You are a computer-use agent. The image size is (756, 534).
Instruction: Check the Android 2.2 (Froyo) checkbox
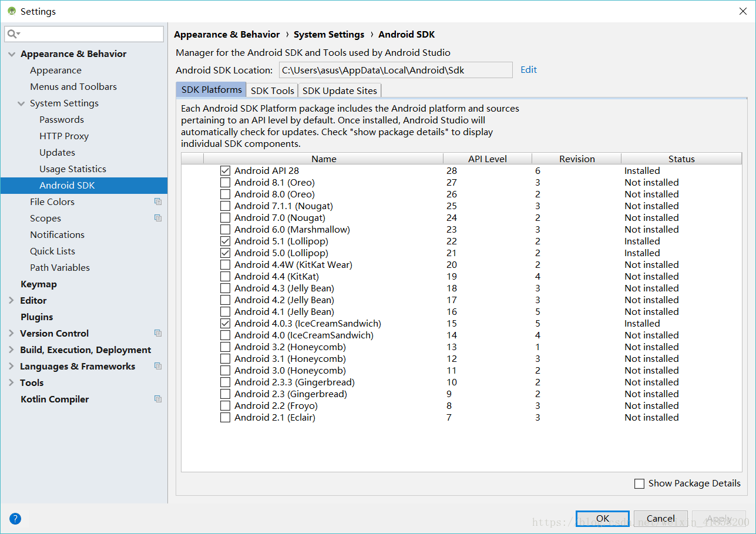tap(225, 405)
